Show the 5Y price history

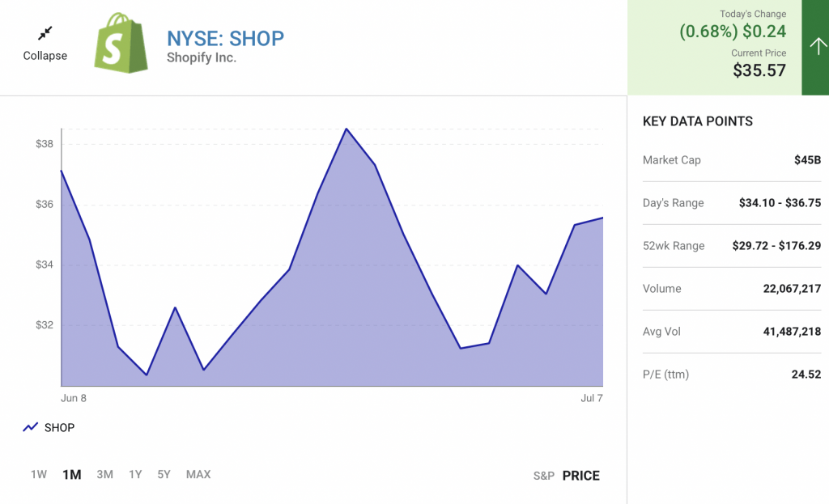164,475
